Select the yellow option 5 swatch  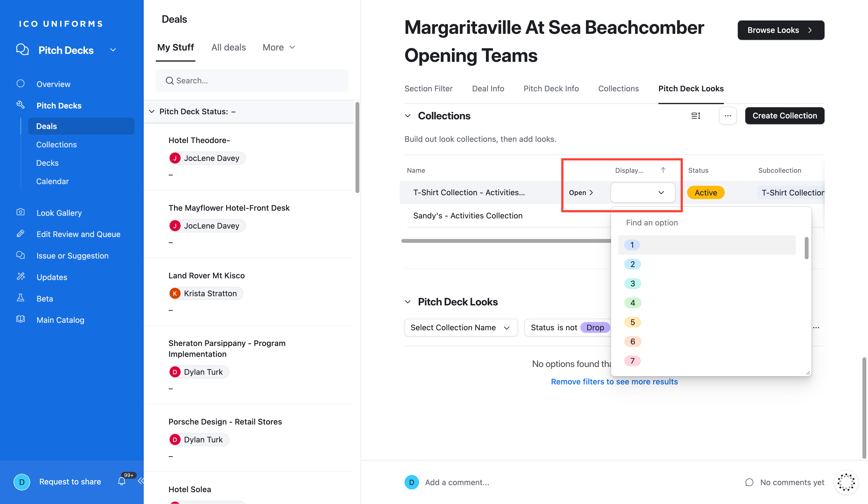pyautogui.click(x=632, y=322)
